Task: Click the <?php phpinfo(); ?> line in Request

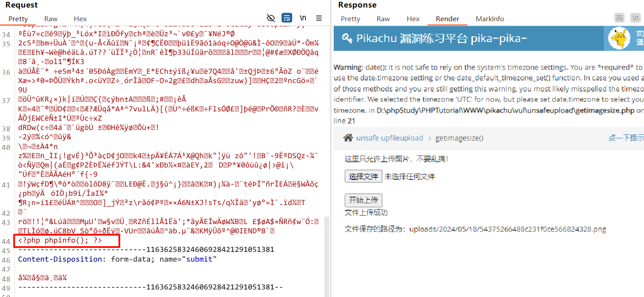Action: (60, 240)
